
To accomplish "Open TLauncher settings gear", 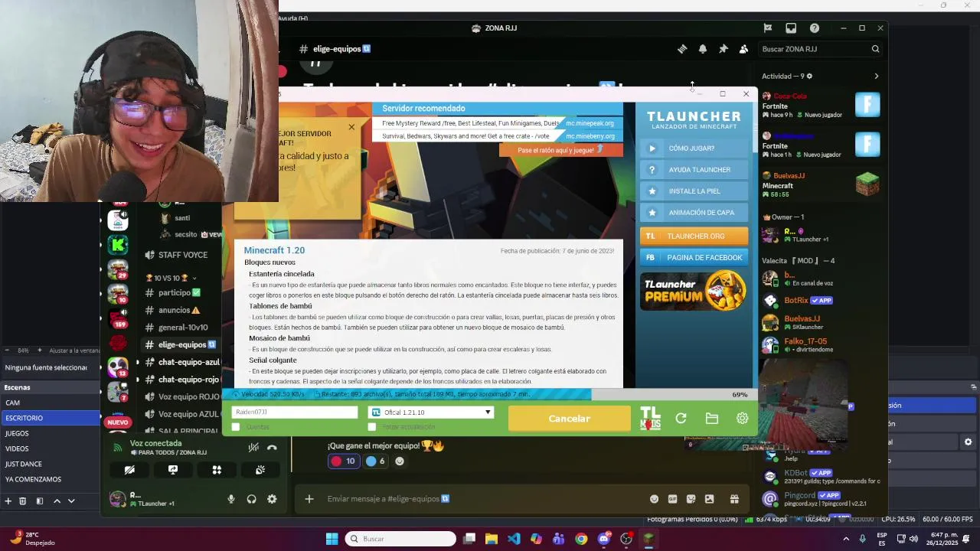I will click(742, 419).
